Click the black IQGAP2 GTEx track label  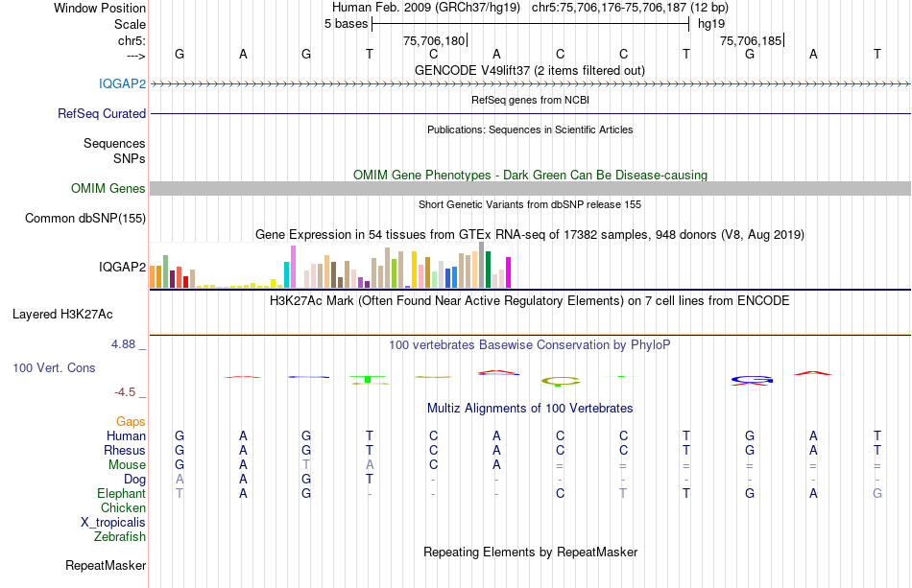(x=122, y=267)
